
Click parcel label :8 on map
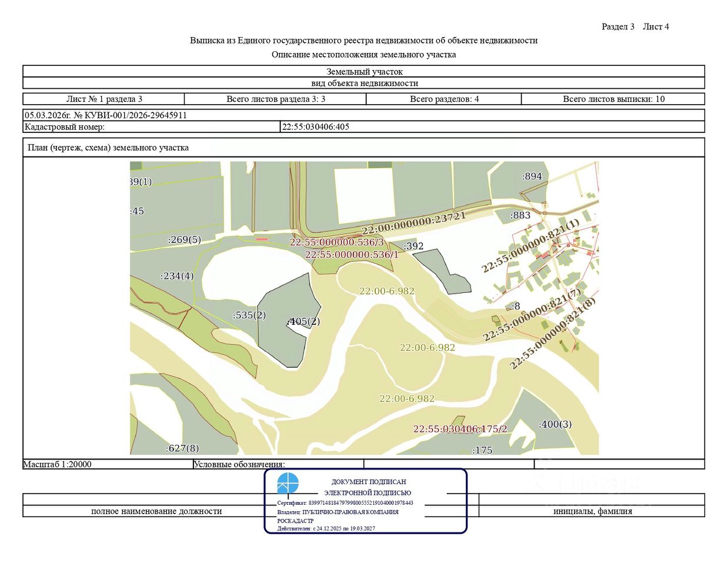(x=515, y=306)
